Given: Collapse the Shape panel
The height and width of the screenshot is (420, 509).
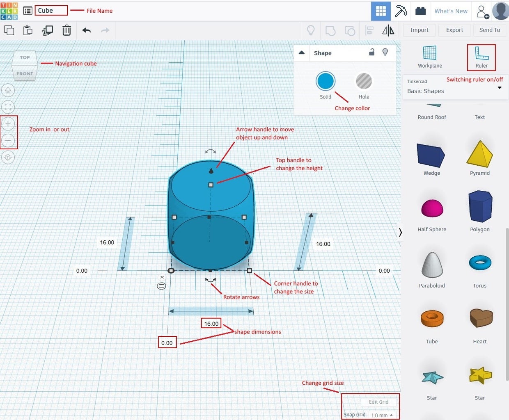Looking at the screenshot, I should pyautogui.click(x=301, y=52).
